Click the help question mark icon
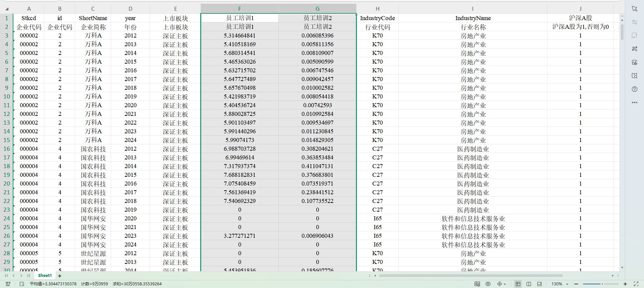The image size is (644, 288). click(634, 89)
